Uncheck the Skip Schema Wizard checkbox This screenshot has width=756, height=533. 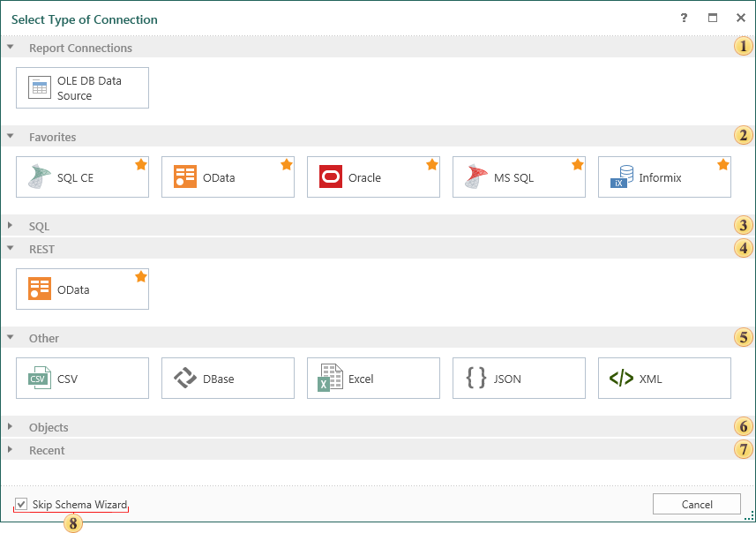[x=22, y=504]
